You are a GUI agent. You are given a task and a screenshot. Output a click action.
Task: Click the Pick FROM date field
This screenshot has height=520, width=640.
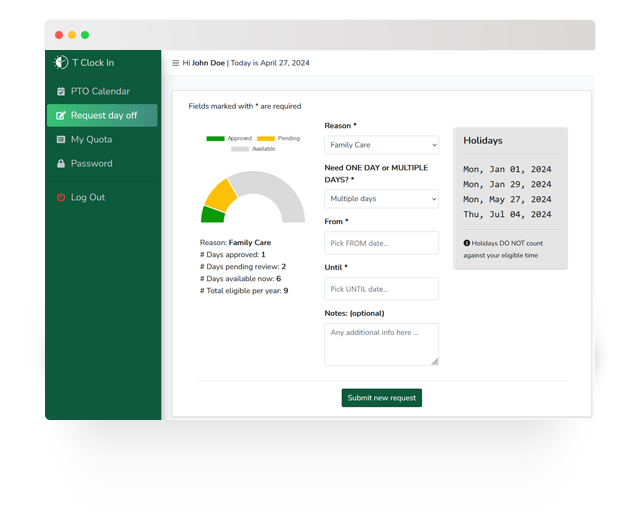(x=381, y=243)
